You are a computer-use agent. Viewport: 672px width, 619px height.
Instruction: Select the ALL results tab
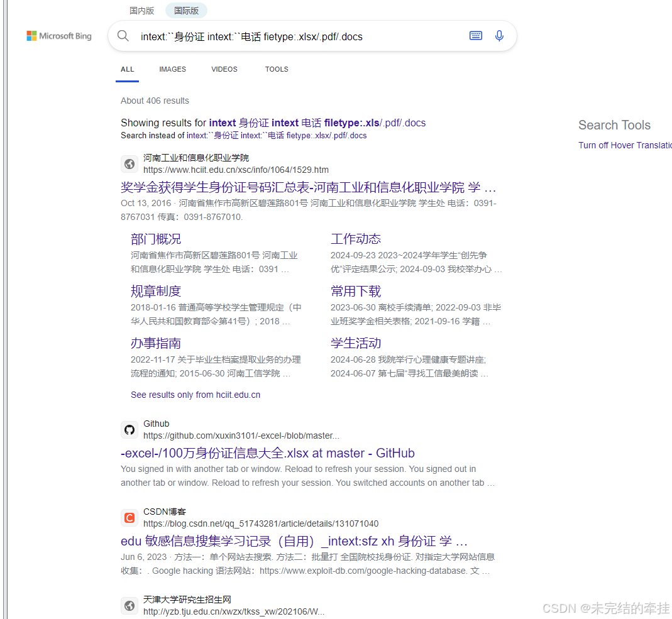tap(127, 69)
